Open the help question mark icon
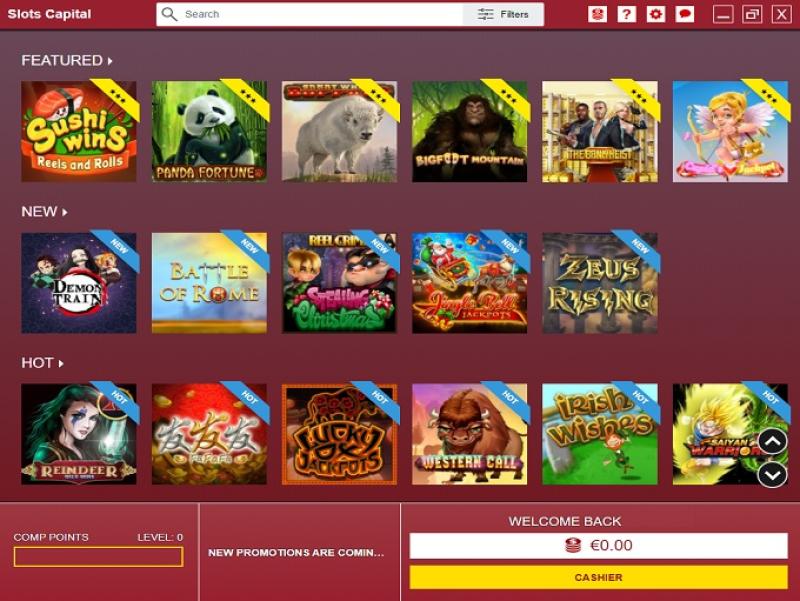 (627, 14)
